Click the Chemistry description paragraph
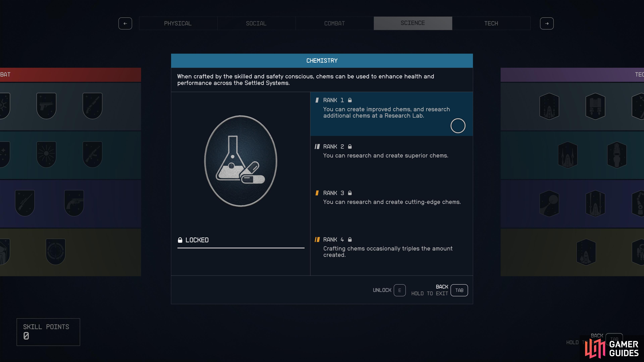This screenshot has width=644, height=362. [x=306, y=80]
